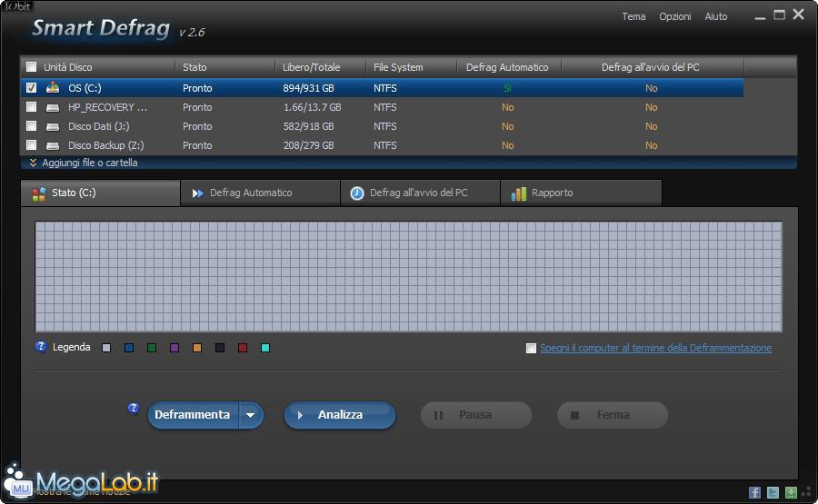Select '1.66/13.7 GB' cell of HP_RECOVERY
The width and height of the screenshot is (818, 504).
(x=312, y=107)
